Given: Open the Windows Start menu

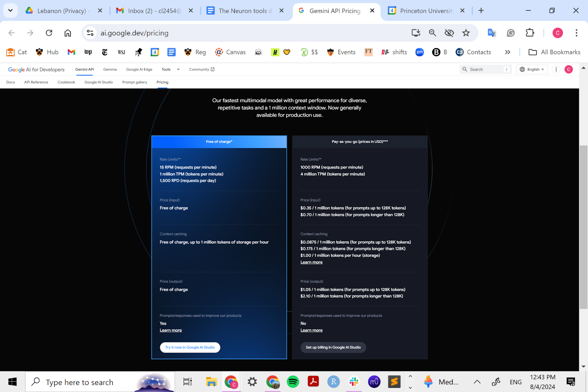Looking at the screenshot, I should (x=12, y=382).
